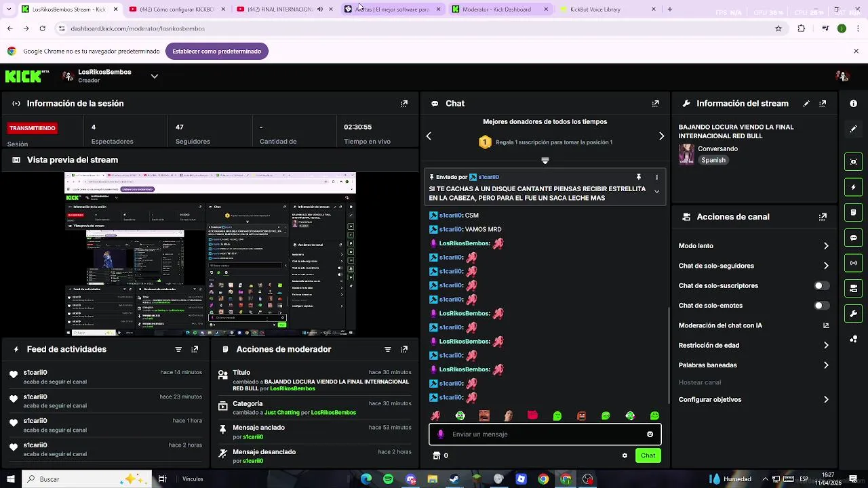The image size is (868, 488).
Task: Pop out the Feed de actividades panel
Action: coord(195,350)
